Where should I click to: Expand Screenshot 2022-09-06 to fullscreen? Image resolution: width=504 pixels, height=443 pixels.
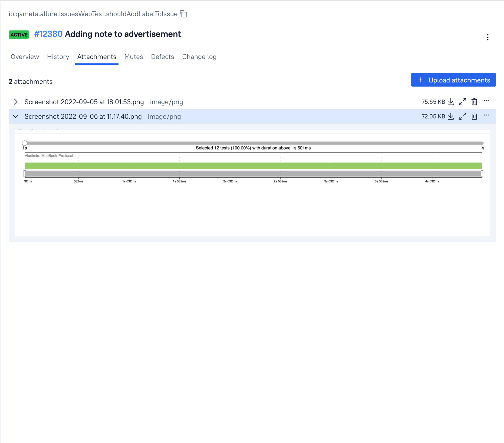pyautogui.click(x=462, y=116)
